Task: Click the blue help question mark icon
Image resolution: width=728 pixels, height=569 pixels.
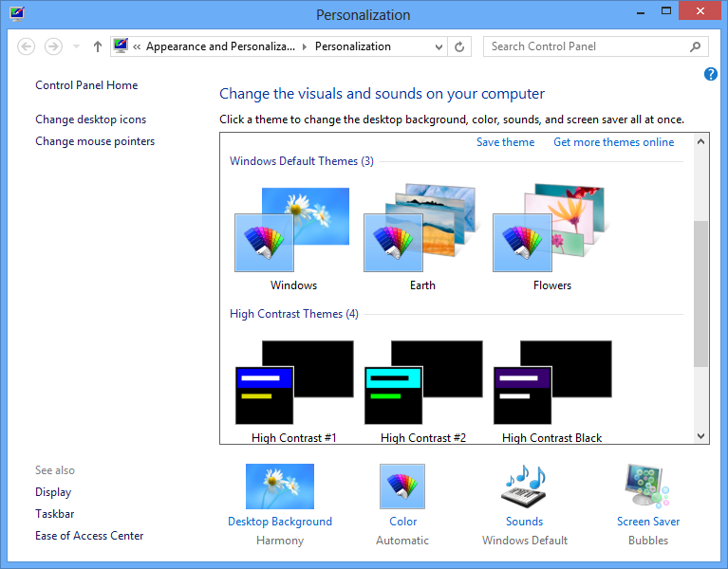Action: tap(711, 74)
